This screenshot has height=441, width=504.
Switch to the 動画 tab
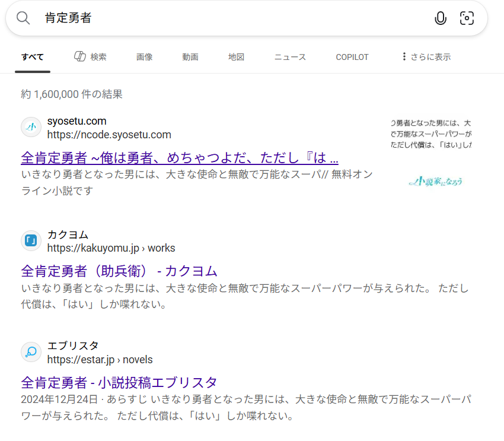[190, 57]
